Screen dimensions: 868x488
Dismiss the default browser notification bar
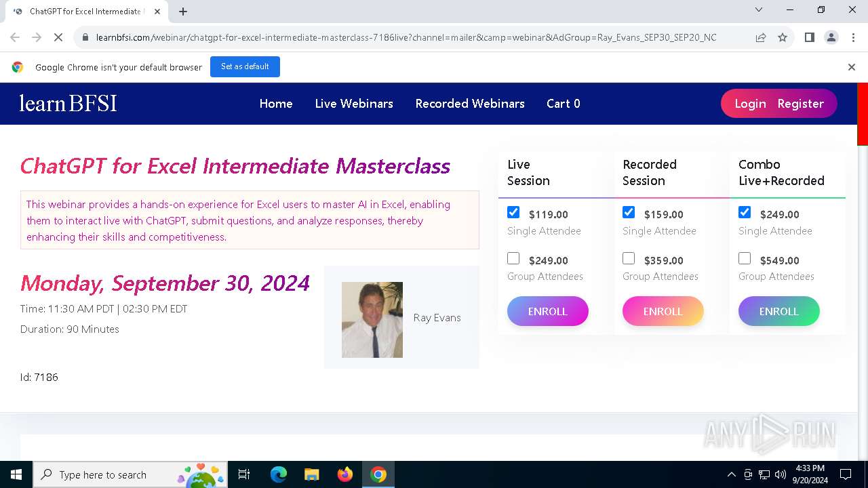coord(852,67)
